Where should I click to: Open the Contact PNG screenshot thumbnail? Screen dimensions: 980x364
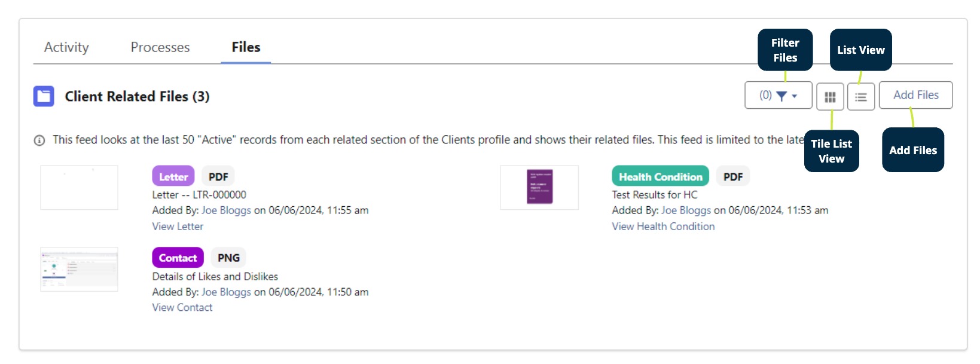point(79,269)
